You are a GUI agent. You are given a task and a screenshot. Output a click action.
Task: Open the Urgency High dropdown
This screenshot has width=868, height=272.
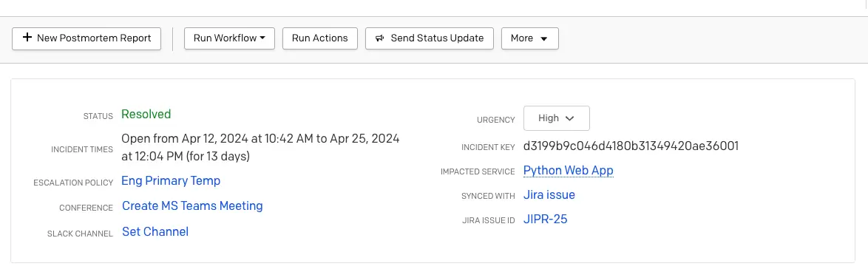pyautogui.click(x=556, y=118)
